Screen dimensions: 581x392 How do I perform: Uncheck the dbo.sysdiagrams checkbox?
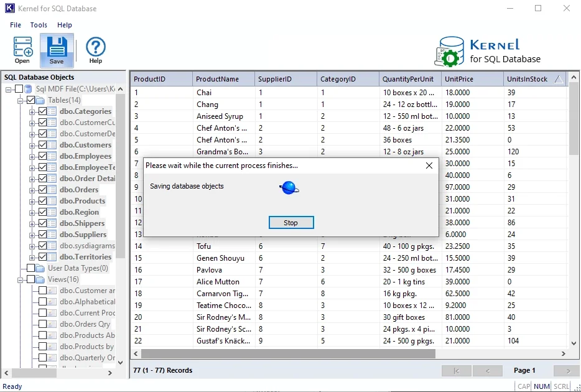(43, 246)
